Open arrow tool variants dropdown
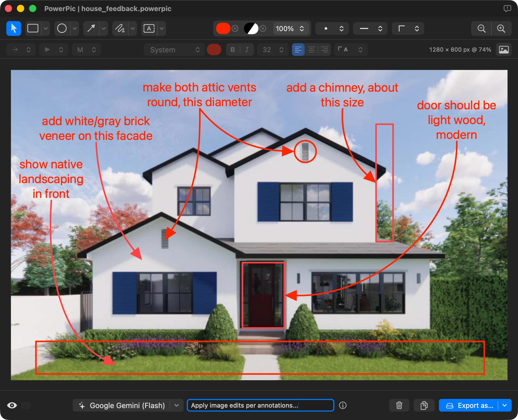This screenshot has width=518, height=420. point(104,28)
